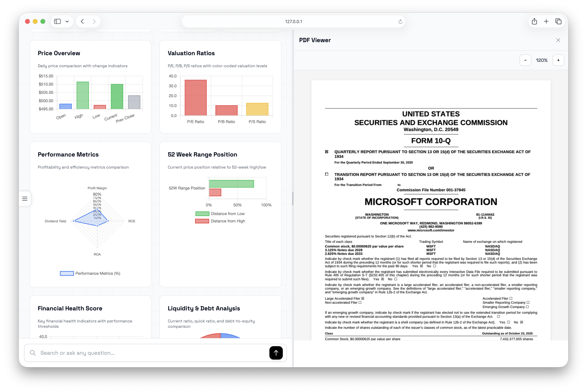Screen dimensions: 587x392
Task: Open the Share icon in the toolbar
Action: coord(534,22)
